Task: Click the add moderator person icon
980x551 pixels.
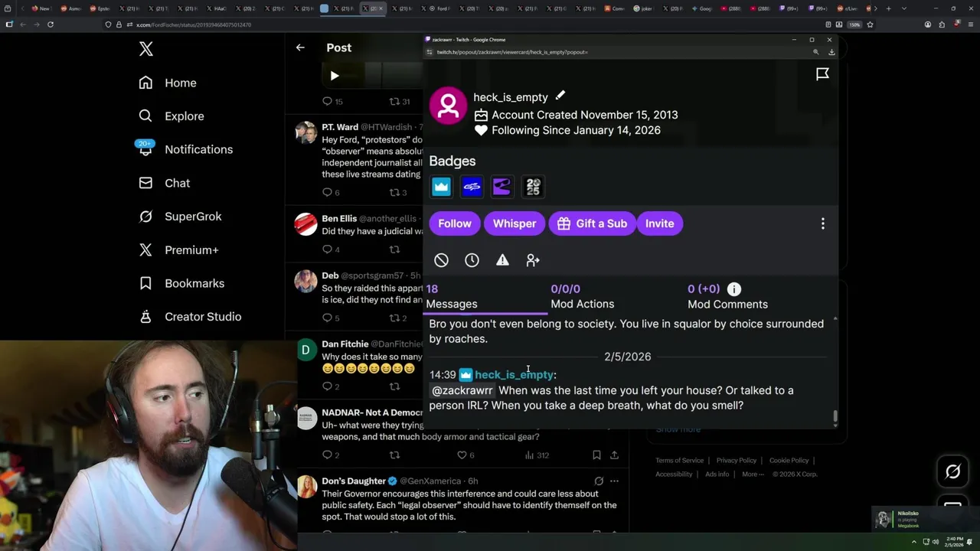Action: pyautogui.click(x=533, y=260)
